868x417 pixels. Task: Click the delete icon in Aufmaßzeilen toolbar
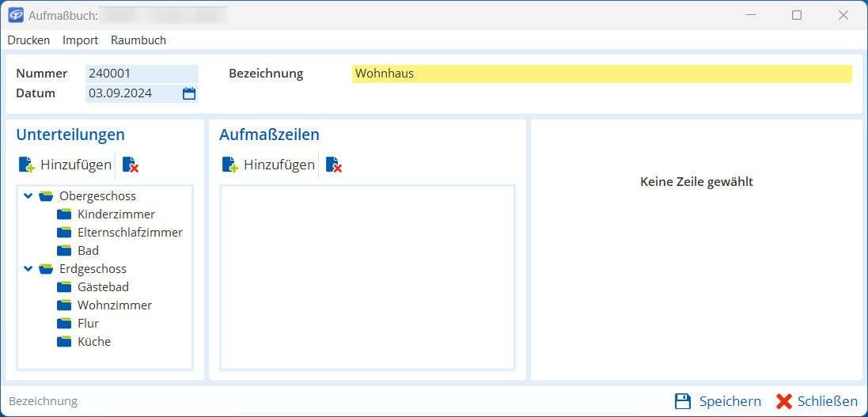coord(333,165)
